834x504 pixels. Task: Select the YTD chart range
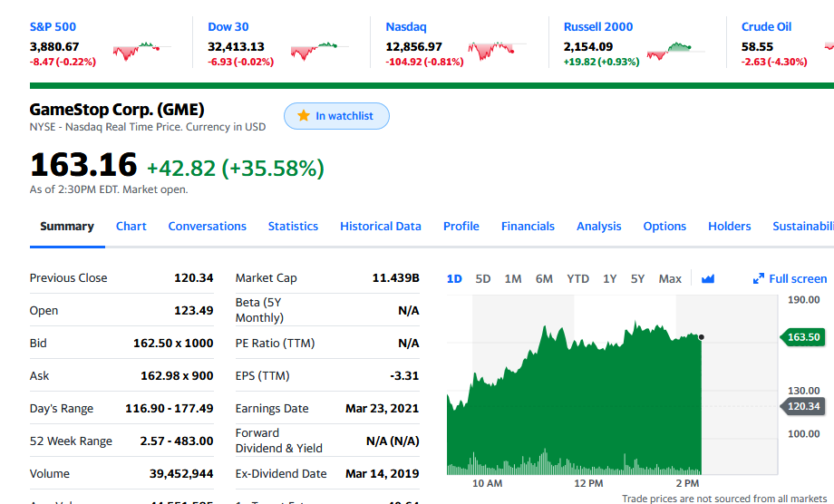pos(577,278)
